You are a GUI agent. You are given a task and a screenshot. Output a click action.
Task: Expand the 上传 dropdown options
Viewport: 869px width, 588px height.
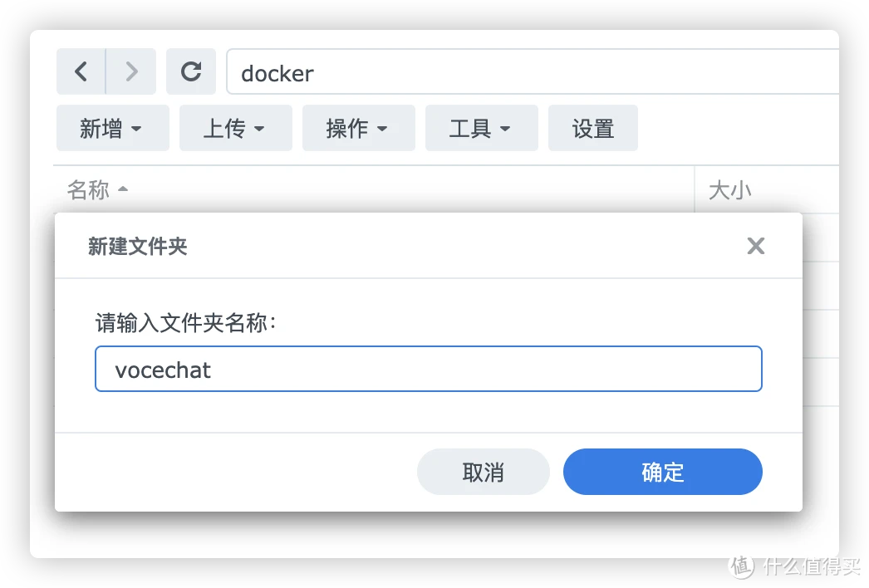(236, 128)
